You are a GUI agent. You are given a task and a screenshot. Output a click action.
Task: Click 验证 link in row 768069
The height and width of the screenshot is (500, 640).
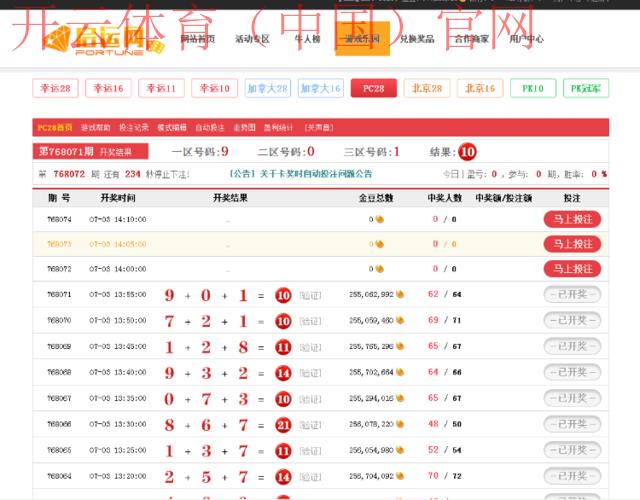310,347
